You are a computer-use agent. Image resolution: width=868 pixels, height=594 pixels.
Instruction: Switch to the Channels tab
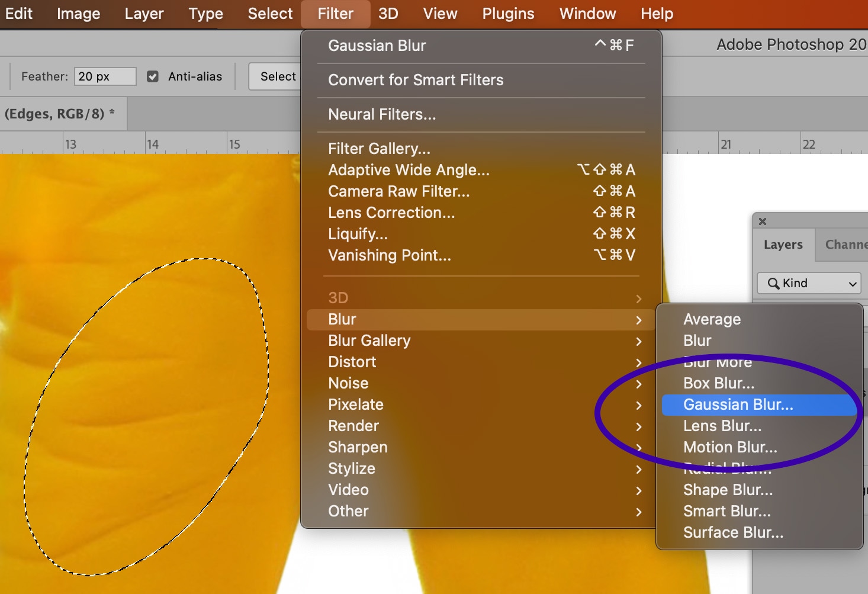(x=846, y=245)
